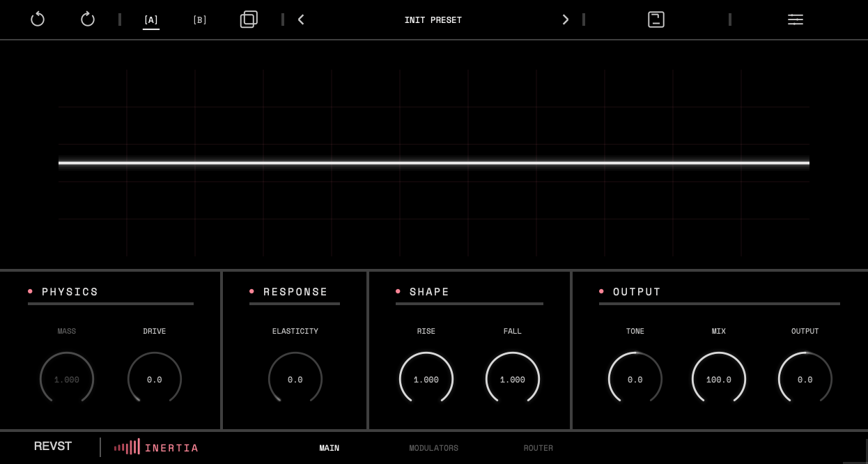Screen dimensions: 868x464
Task: Switch to preset slot B
Action: click(x=200, y=20)
